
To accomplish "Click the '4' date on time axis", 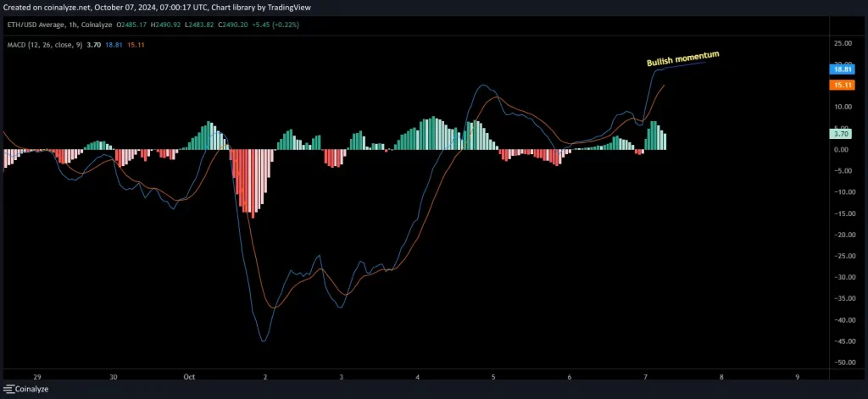I will 418,376.
